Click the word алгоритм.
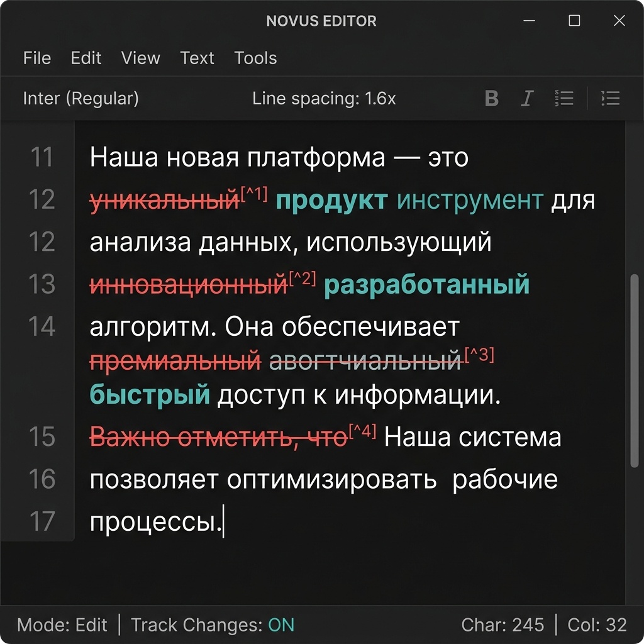Screen dimensions: 644x644 click(150, 328)
